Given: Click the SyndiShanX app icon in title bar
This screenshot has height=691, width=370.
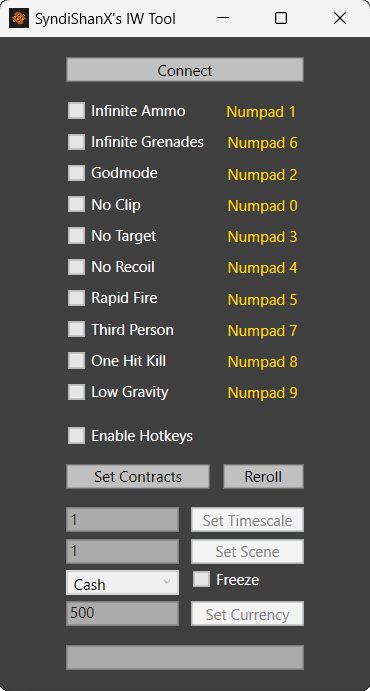Looking at the screenshot, I should [19, 18].
